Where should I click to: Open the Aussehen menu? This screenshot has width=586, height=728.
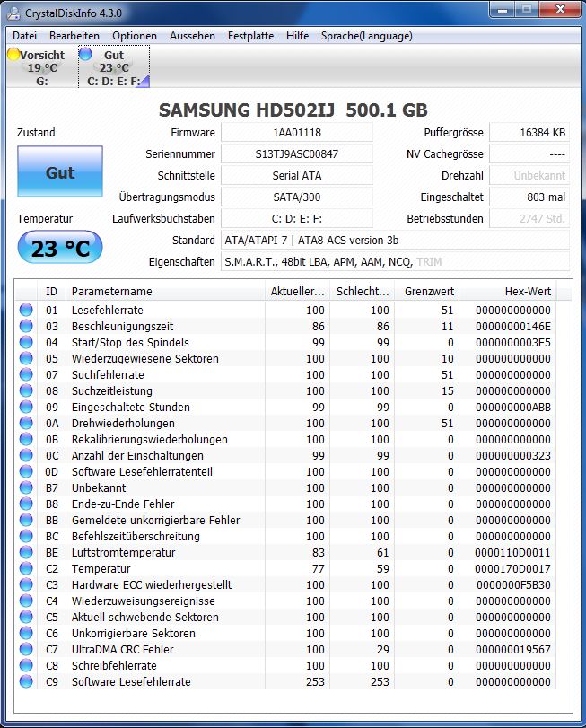[x=192, y=36]
